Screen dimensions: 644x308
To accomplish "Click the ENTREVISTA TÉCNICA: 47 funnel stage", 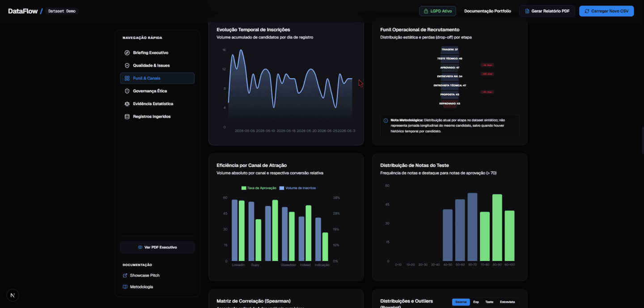I will [x=449, y=85].
